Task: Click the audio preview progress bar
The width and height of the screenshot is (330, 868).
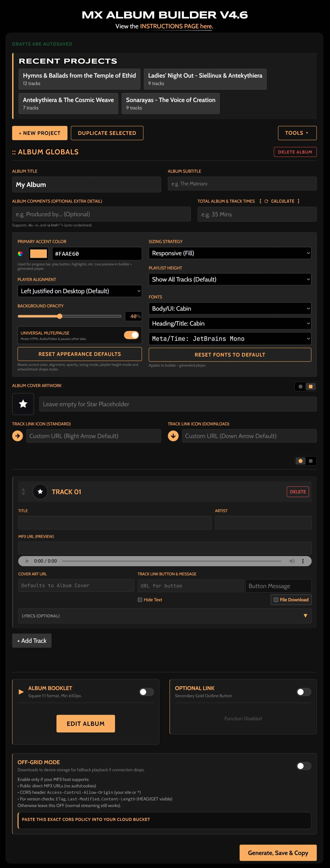Action: click(x=172, y=561)
